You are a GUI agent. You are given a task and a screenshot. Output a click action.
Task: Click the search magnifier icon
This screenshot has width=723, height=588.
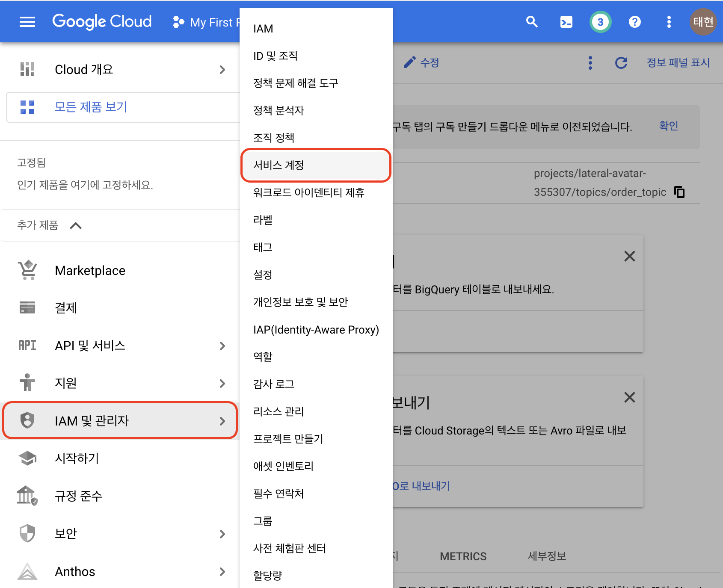(532, 22)
